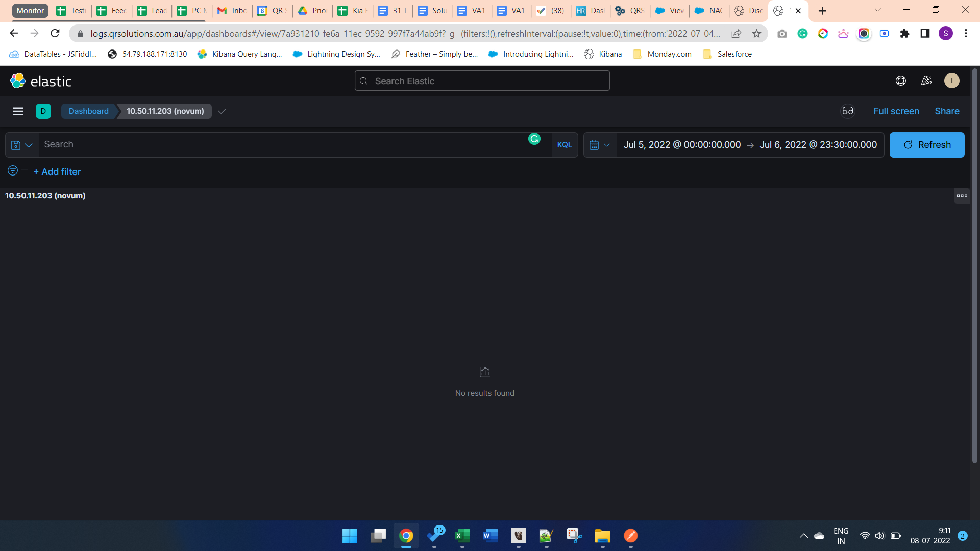
Task: Open the Elastic hamburger navigation menu
Action: tap(18, 111)
